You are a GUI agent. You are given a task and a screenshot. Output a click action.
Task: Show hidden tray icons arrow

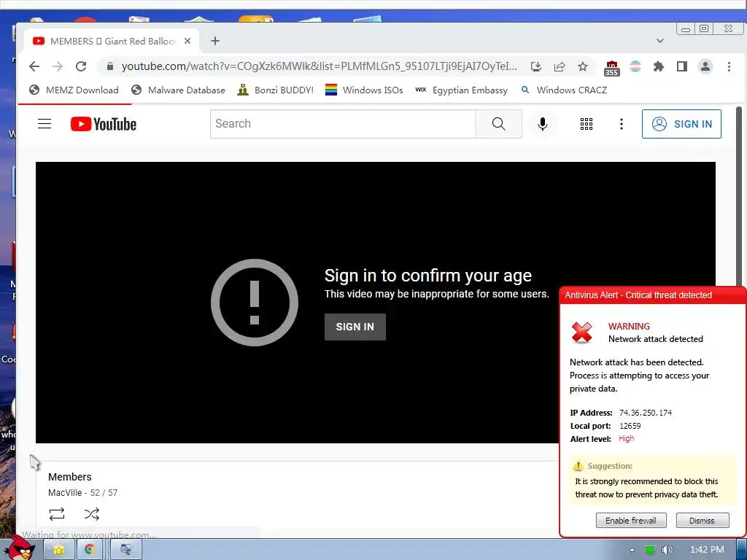pyautogui.click(x=632, y=550)
